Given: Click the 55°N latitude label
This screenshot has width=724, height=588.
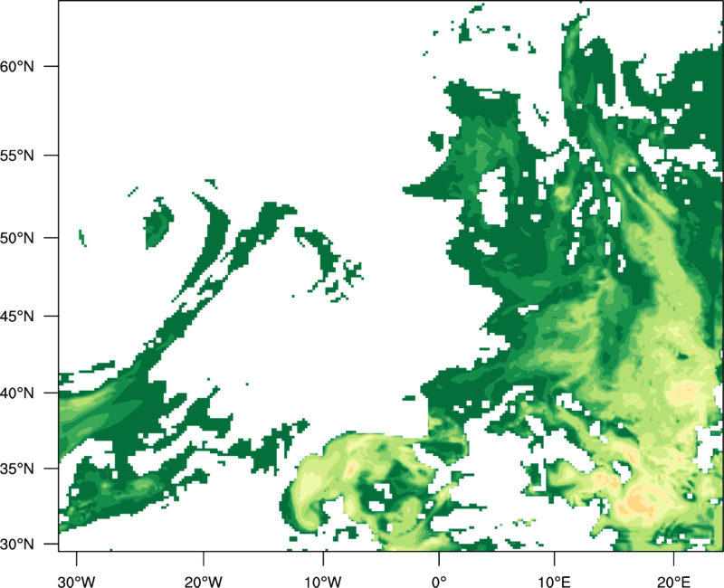Looking at the screenshot, I should point(17,156).
